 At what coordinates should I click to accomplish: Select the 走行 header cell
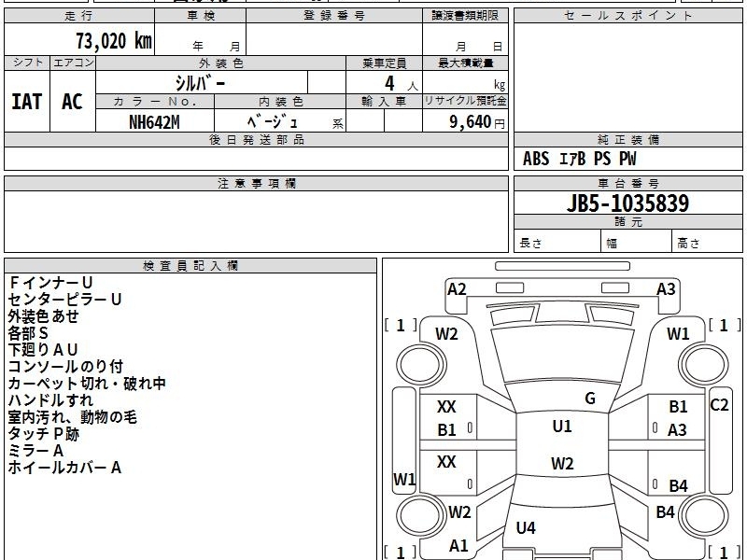point(79,16)
